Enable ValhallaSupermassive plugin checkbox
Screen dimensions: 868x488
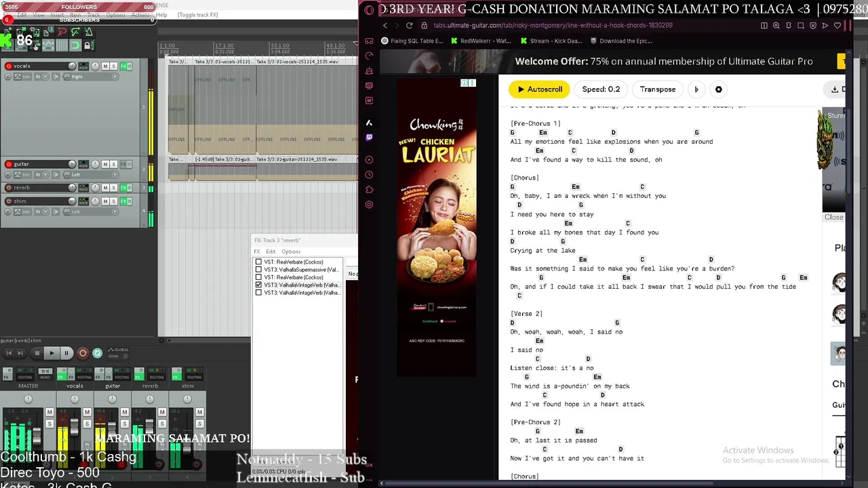click(x=258, y=270)
